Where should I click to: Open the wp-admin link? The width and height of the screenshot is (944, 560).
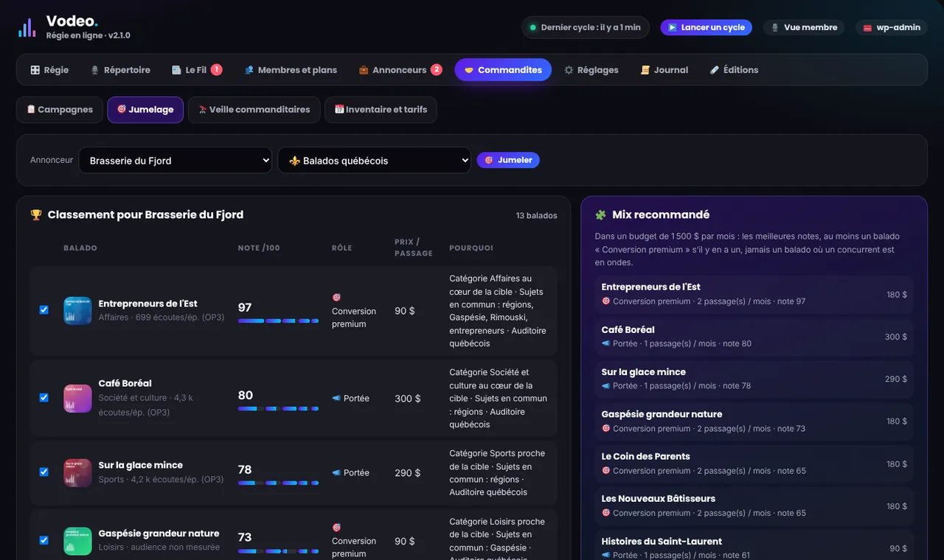pyautogui.click(x=891, y=28)
